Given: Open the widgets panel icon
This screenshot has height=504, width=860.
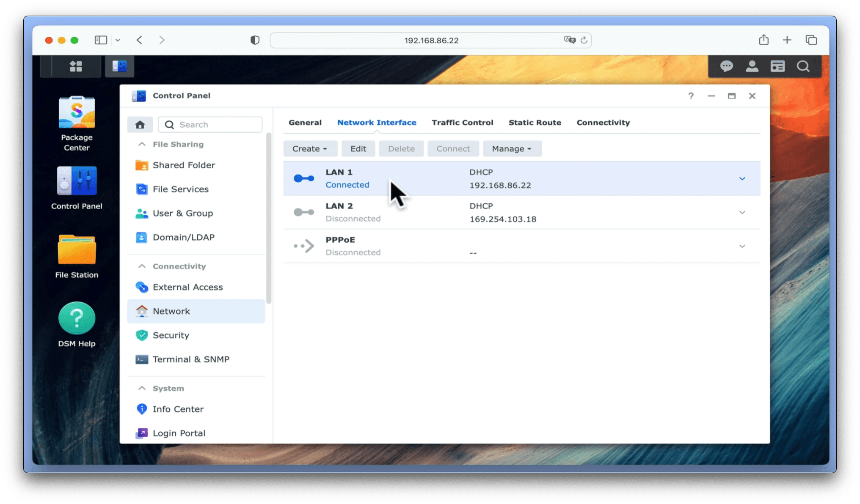Looking at the screenshot, I should tap(777, 66).
